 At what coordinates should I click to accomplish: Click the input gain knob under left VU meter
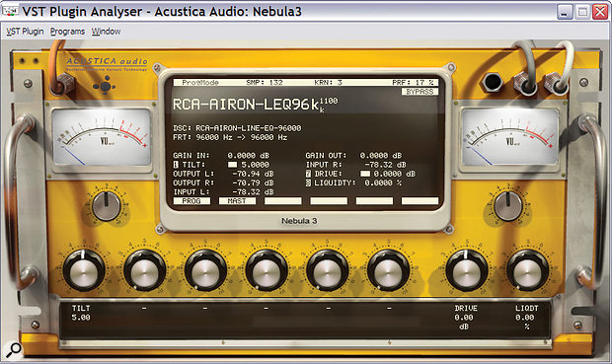107,206
